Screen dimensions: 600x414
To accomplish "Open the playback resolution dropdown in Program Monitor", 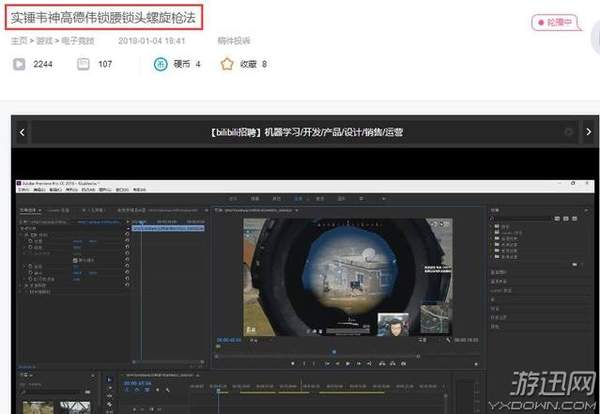I will click(423, 340).
